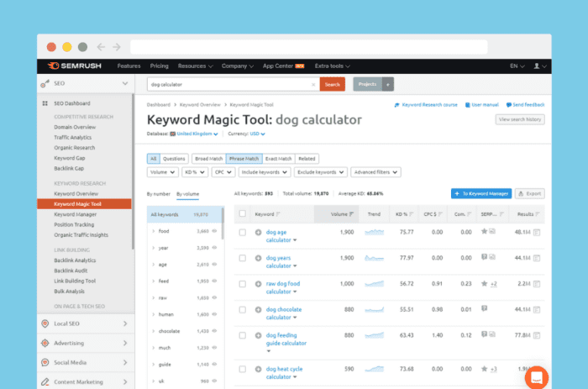
Task: Add dog chocolate calculator plus icon
Action: (x=258, y=310)
